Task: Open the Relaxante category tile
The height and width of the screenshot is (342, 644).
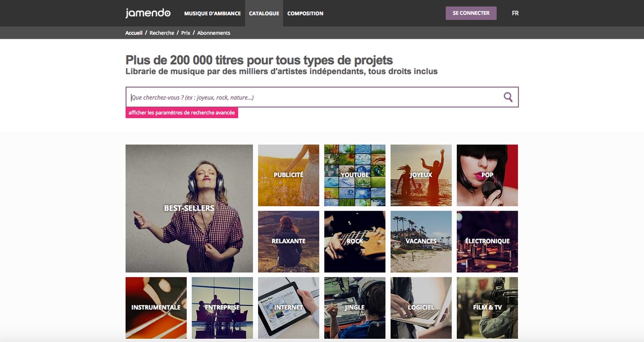Action: point(289,242)
